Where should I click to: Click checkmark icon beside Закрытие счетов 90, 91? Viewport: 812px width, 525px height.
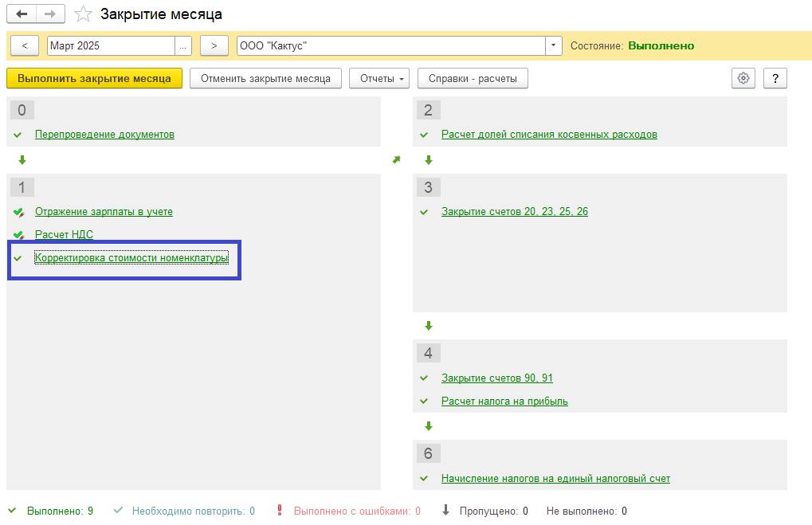pos(424,378)
